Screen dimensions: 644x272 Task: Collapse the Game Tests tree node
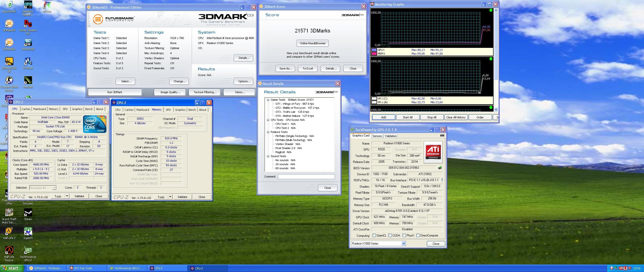pyautogui.click(x=268, y=100)
